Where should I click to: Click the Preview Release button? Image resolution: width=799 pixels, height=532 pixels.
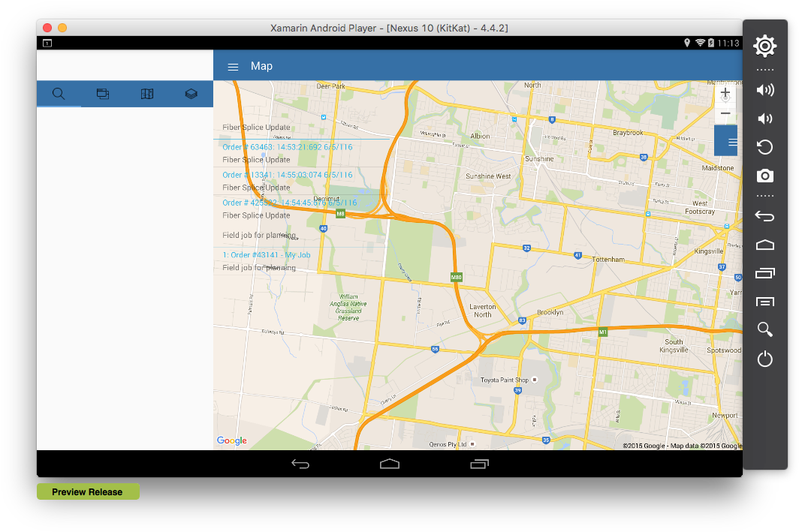pyautogui.click(x=87, y=491)
